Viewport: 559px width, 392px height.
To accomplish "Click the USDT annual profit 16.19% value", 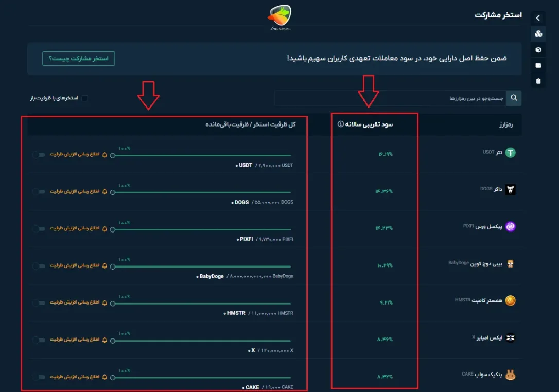I will point(386,154).
